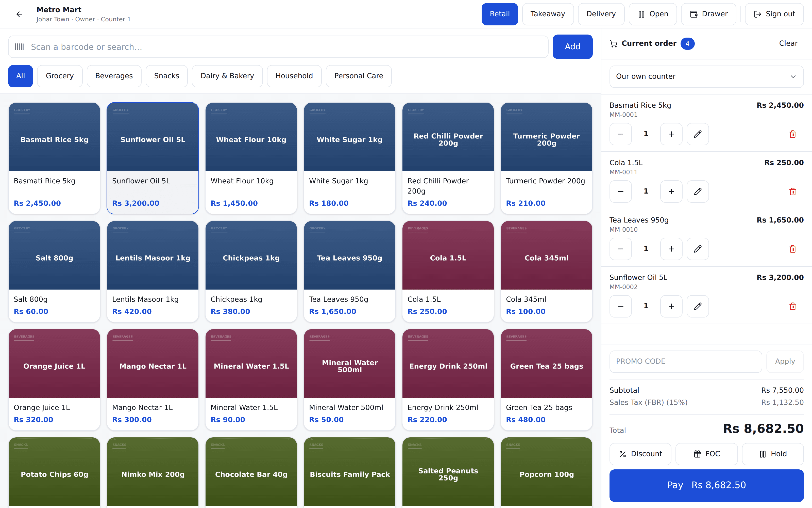Viewport: 812px width, 508px height.
Task: Delete Sunflower Oil 5L from order
Action: 792,306
